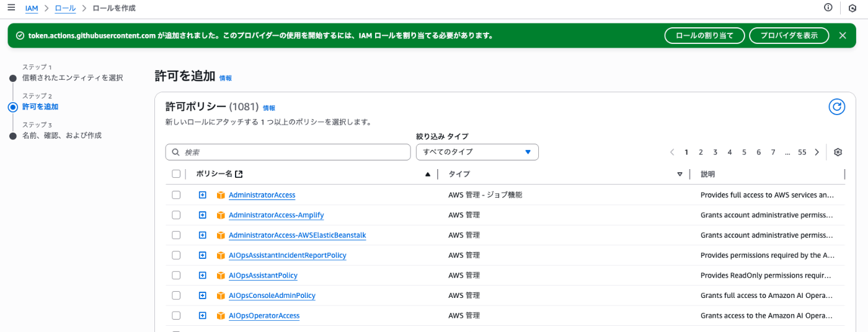This screenshot has height=332, width=868.
Task: Go to previous page of policies
Action: click(x=672, y=152)
